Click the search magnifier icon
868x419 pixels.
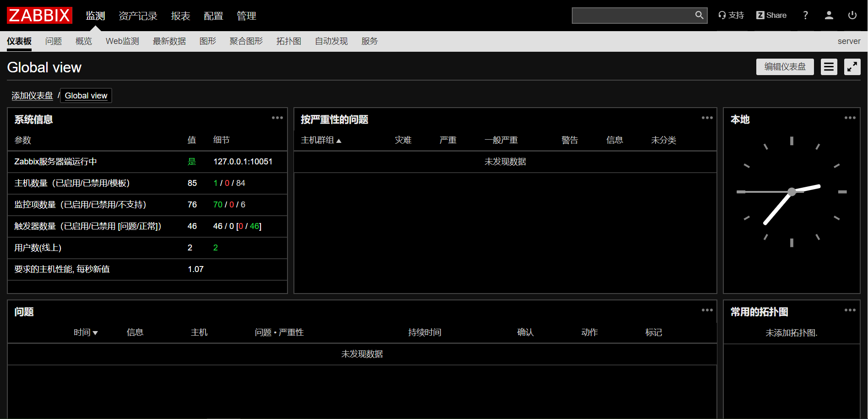(699, 15)
